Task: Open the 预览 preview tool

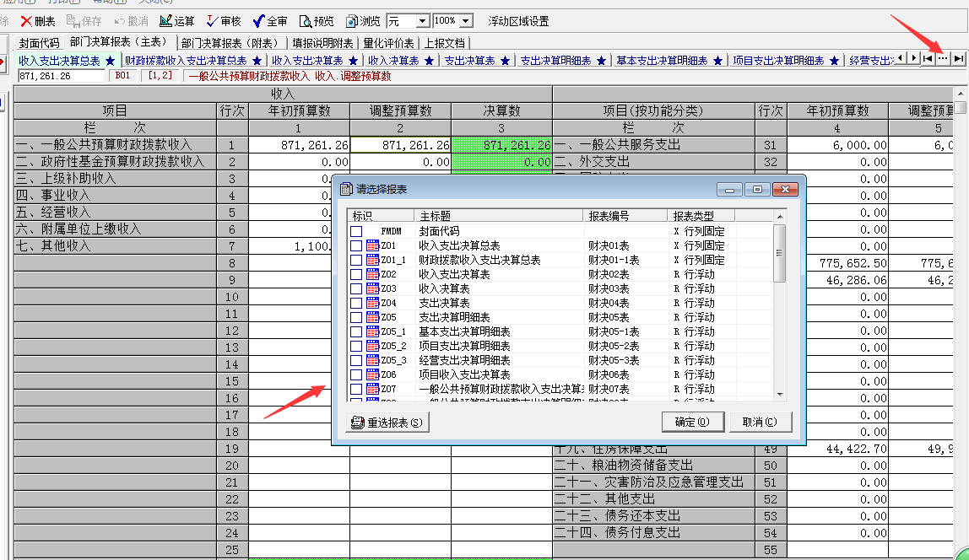Action: pos(317,22)
